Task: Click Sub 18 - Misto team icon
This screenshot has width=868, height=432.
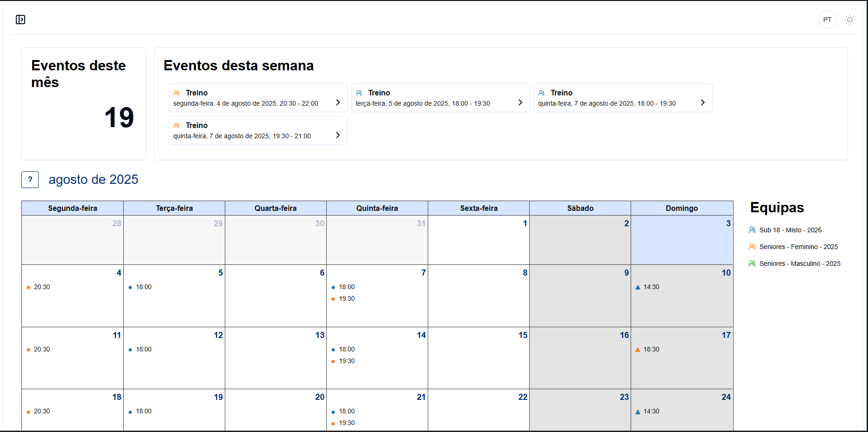Action: (752, 230)
